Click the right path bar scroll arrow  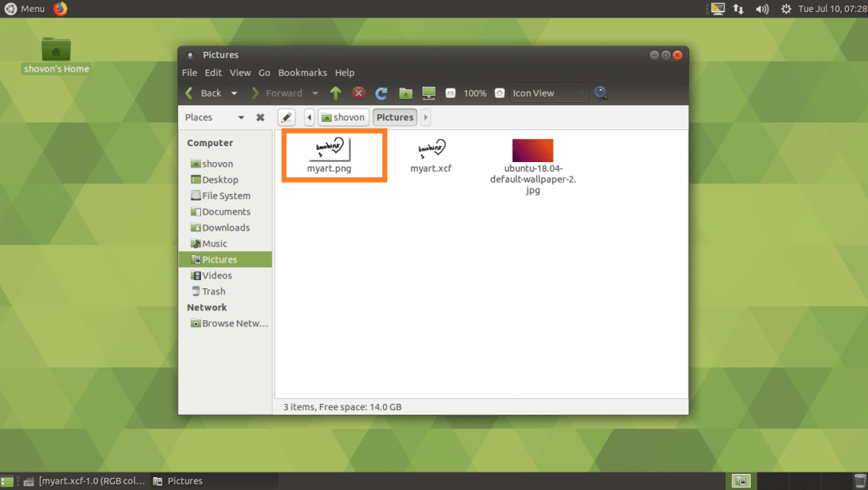[426, 117]
